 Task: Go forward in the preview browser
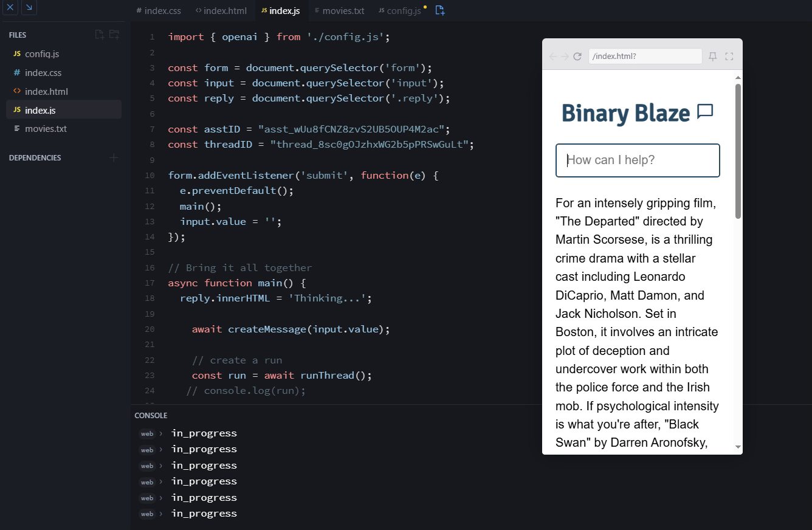(x=565, y=57)
